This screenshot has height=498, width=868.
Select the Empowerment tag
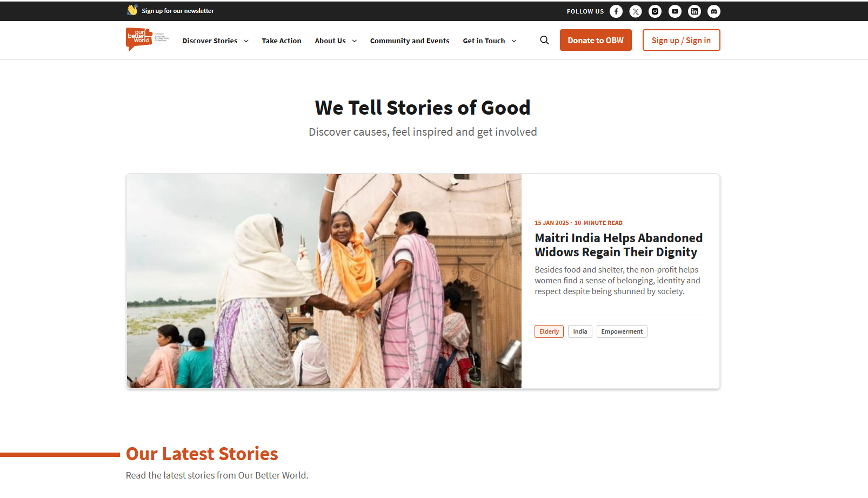tap(622, 331)
